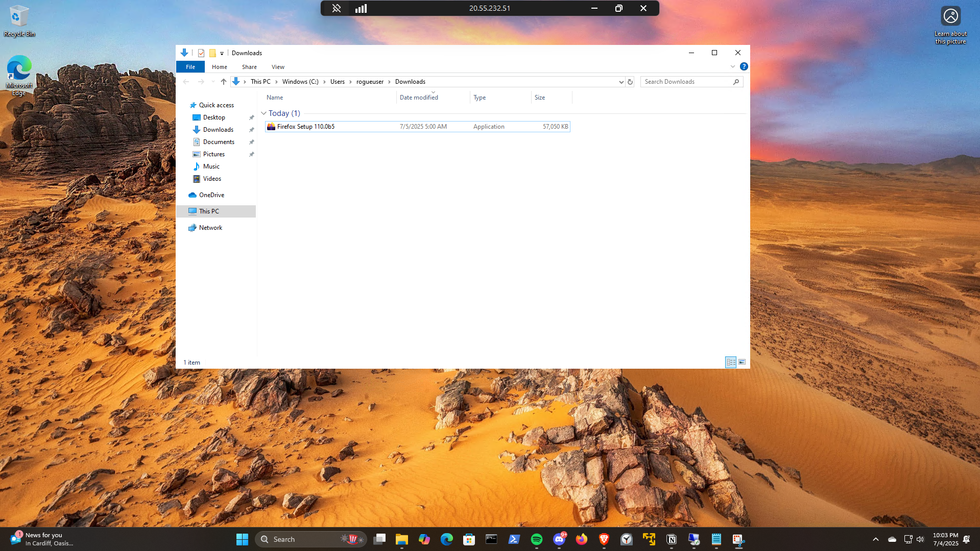This screenshot has width=980, height=551.
Task: Click the Up one level arrow
Action: pyautogui.click(x=223, y=82)
